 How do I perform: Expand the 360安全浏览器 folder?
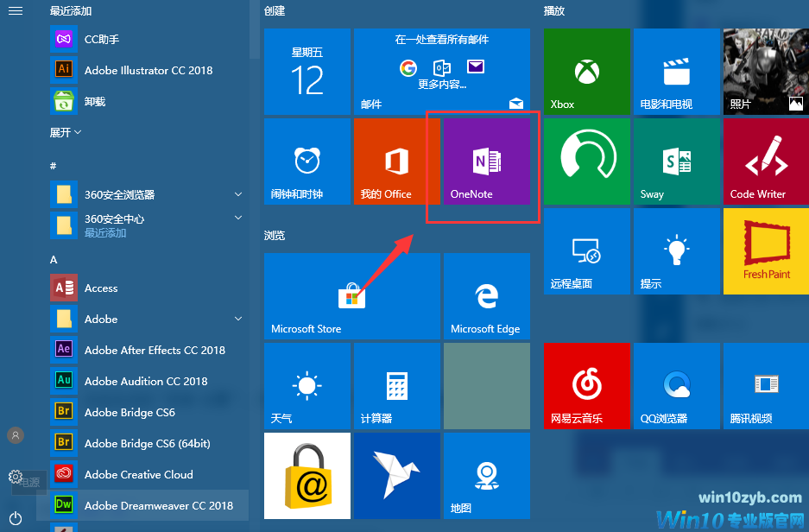tap(147, 194)
